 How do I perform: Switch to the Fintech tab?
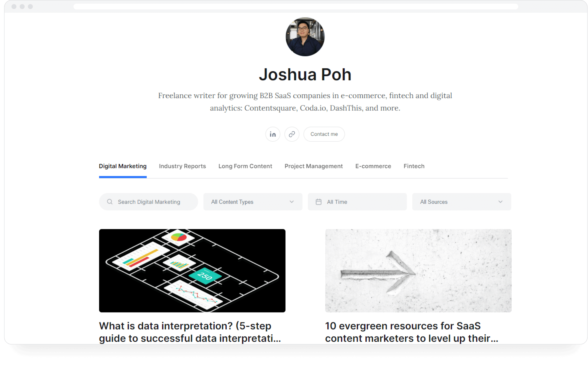[x=414, y=166]
